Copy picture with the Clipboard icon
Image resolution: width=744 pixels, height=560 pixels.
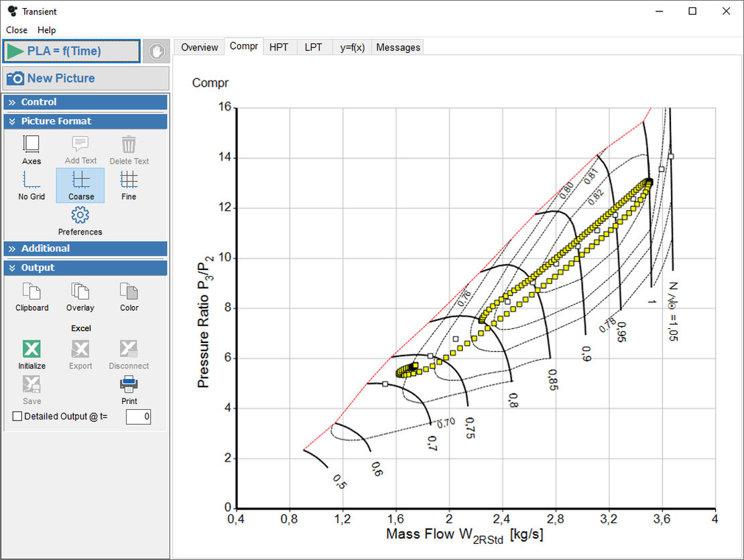[32, 291]
